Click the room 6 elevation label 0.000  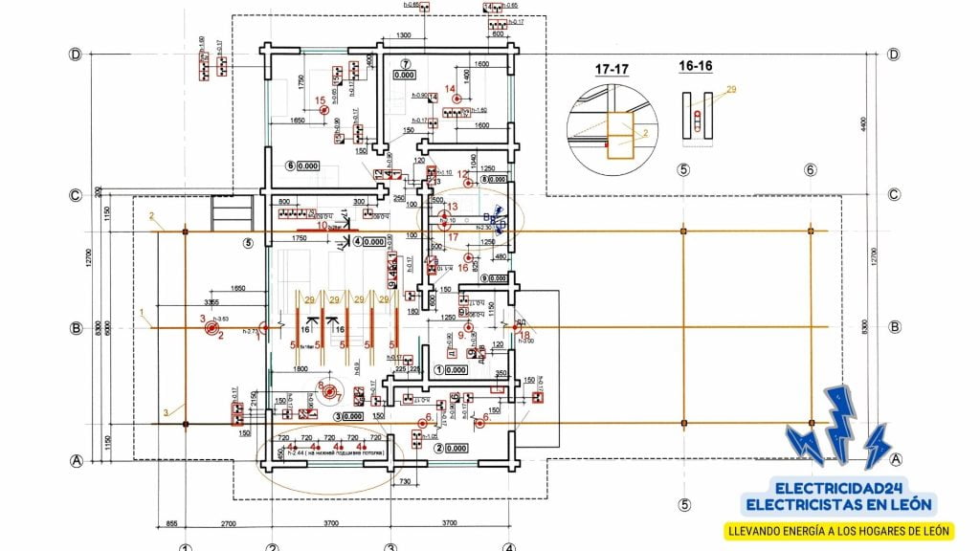pyautogui.click(x=307, y=165)
